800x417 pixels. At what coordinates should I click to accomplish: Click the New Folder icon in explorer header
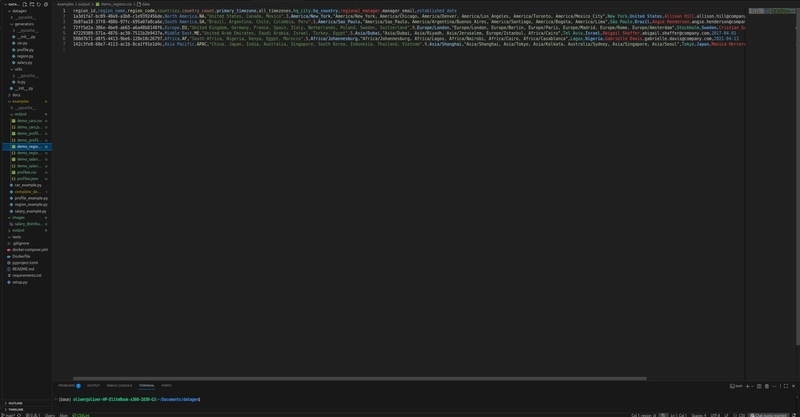[x=32, y=4]
